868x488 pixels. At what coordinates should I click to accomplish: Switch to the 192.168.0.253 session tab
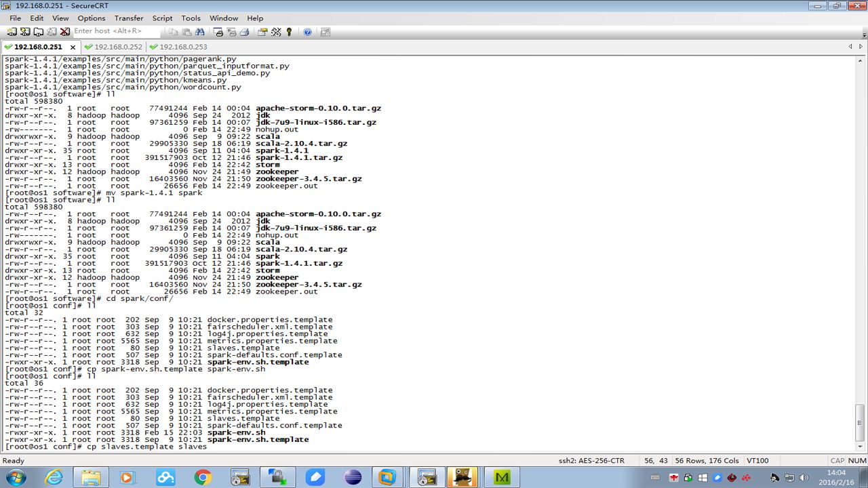coord(178,47)
